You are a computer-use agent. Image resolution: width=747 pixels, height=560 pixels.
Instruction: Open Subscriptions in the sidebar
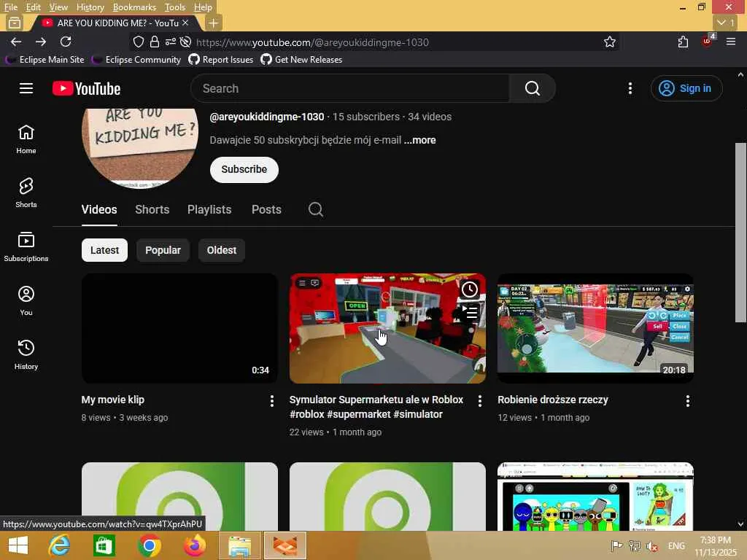26,246
